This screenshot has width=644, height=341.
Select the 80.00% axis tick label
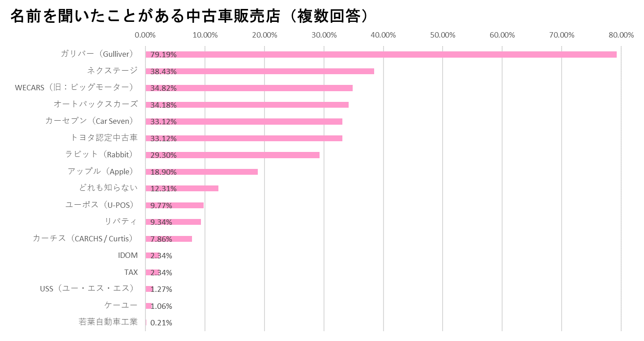coord(621,35)
